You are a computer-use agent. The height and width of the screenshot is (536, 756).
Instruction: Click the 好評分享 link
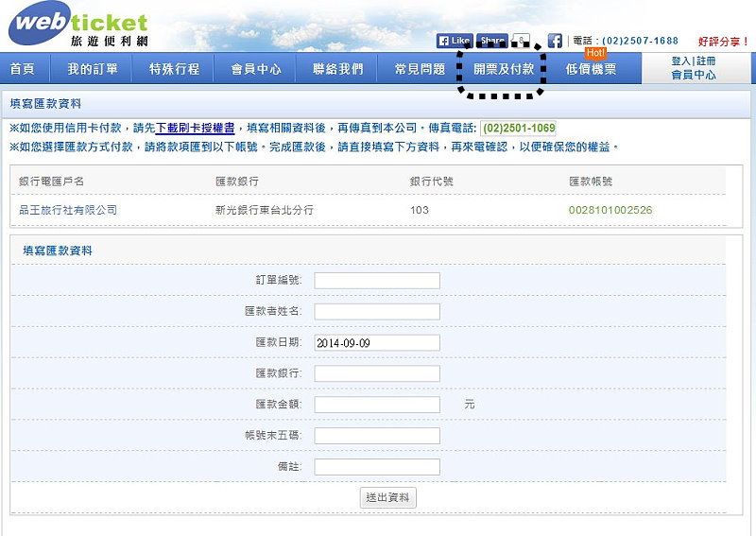point(723,42)
